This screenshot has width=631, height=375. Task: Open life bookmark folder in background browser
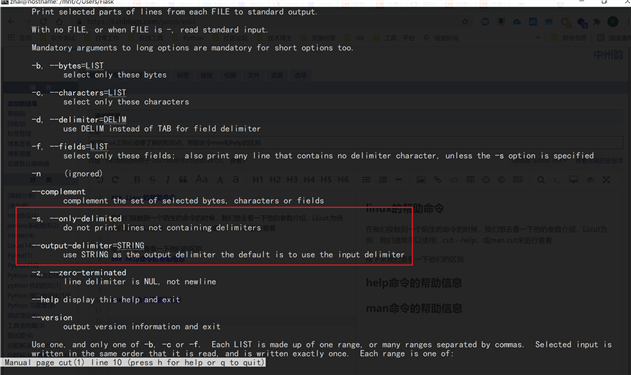(x=355, y=38)
